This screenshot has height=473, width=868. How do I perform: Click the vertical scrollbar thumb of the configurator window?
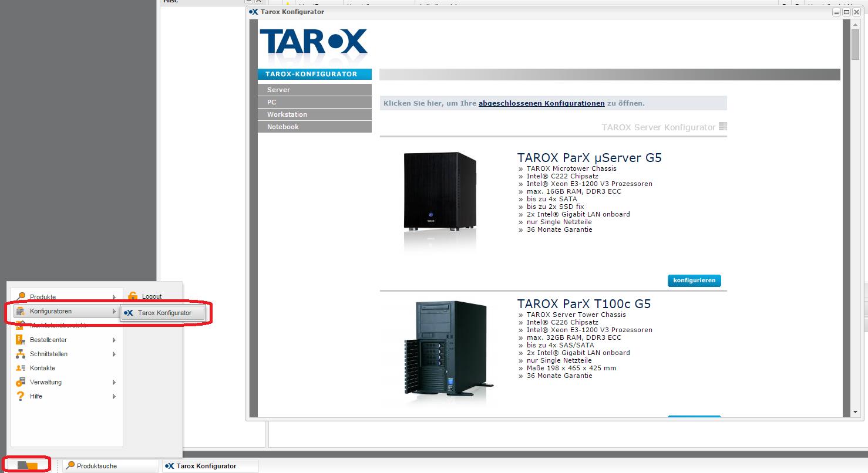(856, 44)
